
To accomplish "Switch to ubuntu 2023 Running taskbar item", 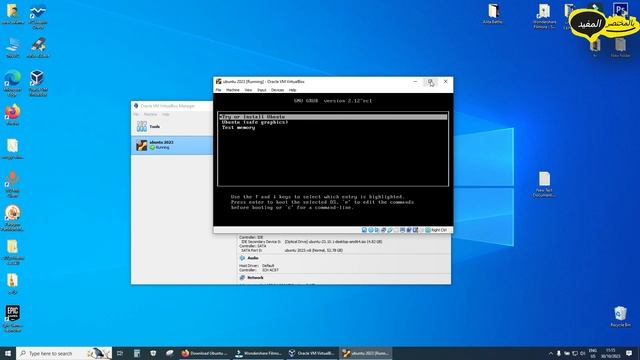I will 366,353.
